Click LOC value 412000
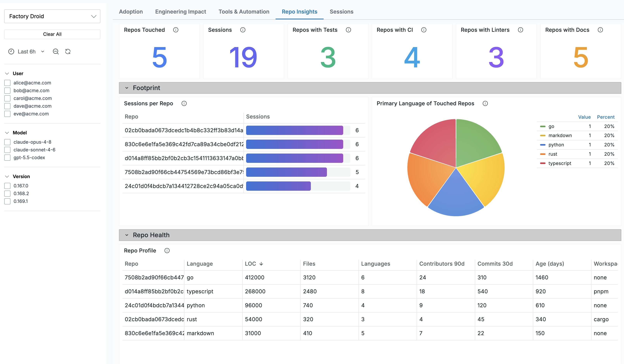 (x=255, y=278)
